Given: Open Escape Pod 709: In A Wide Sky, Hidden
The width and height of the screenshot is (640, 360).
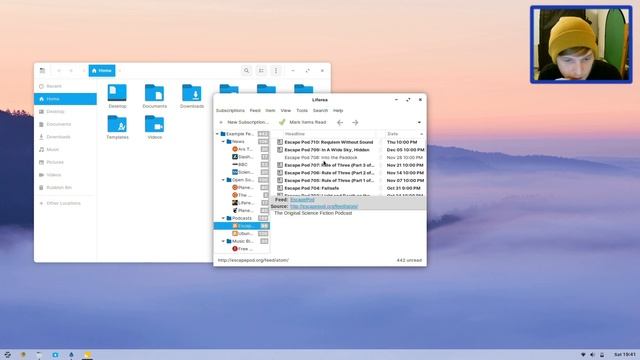Looking at the screenshot, I should tap(327, 150).
